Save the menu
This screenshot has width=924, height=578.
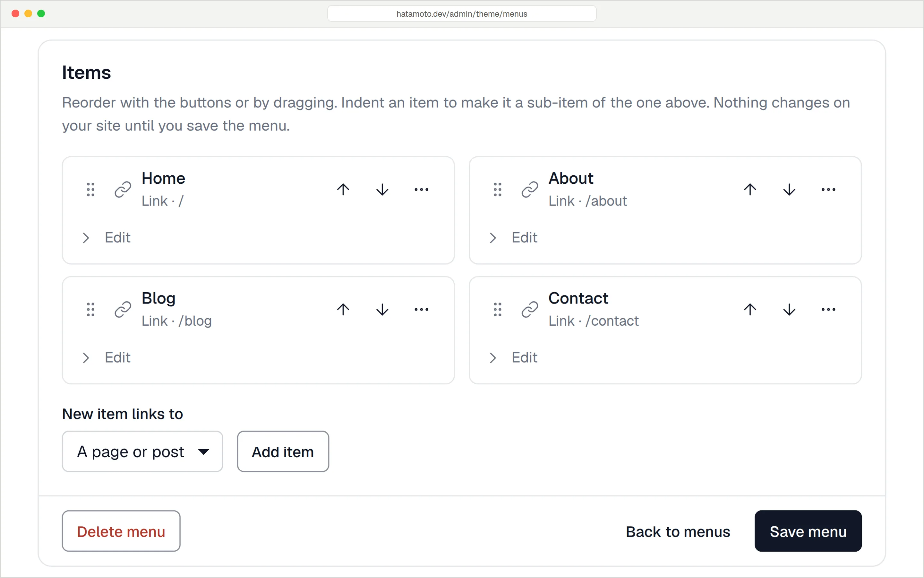point(808,531)
